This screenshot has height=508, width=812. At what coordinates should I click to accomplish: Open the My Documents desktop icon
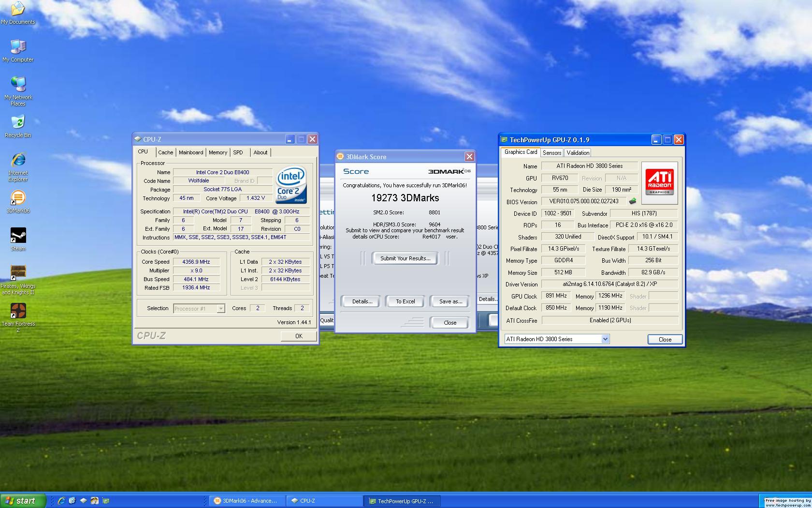18,13
